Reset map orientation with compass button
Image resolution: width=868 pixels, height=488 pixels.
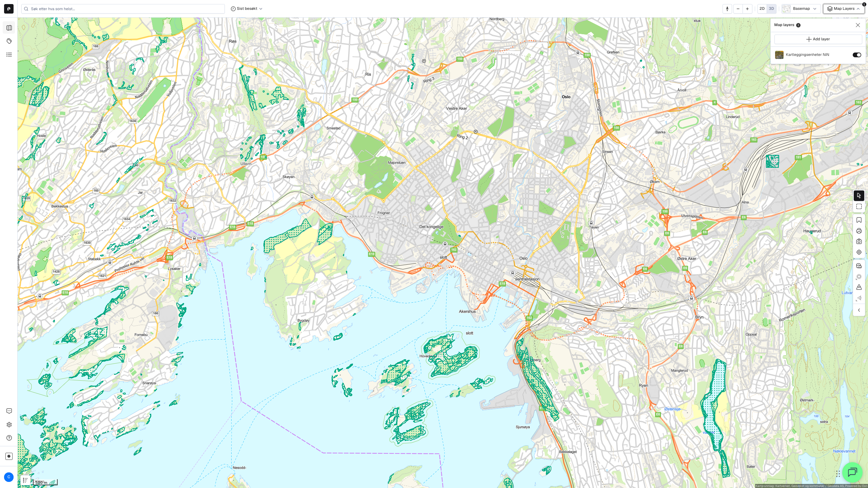click(x=727, y=9)
